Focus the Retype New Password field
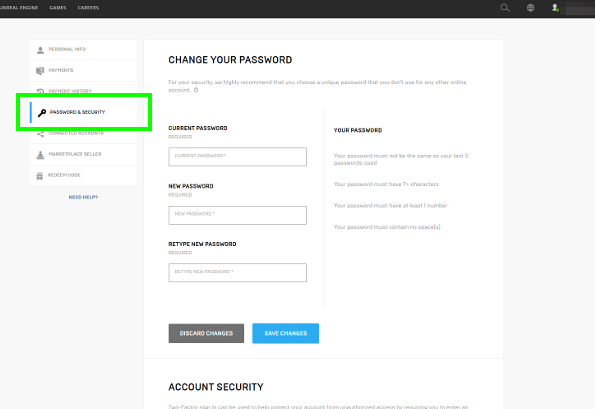Screen dimensions: 595x409 click(x=238, y=272)
